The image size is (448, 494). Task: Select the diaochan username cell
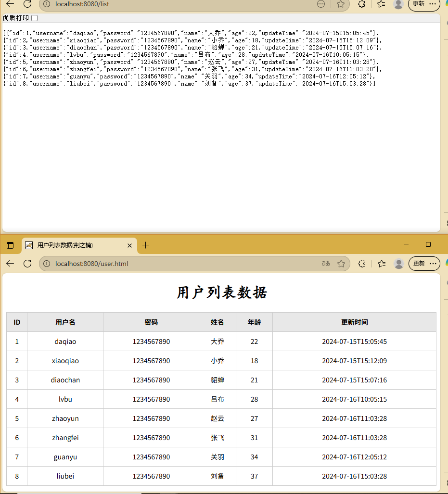(x=65, y=380)
